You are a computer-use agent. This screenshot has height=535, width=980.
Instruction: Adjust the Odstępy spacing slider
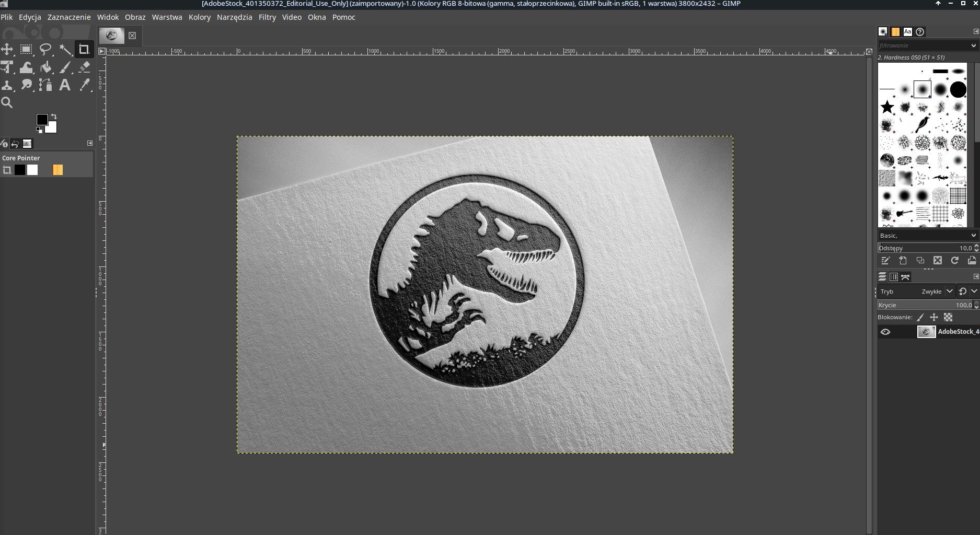(x=926, y=248)
